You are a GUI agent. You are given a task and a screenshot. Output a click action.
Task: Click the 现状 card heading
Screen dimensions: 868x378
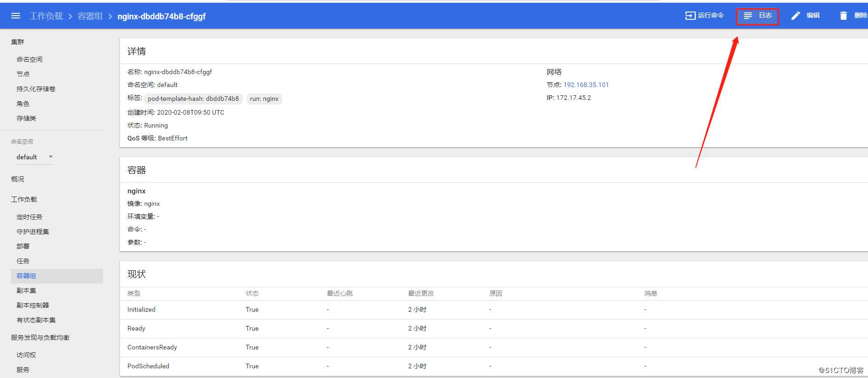pos(137,274)
